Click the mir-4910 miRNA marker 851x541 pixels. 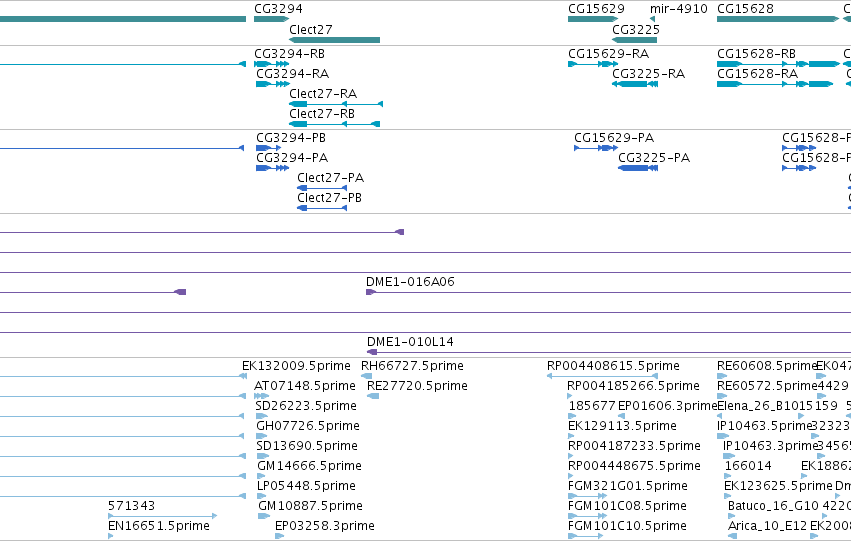coord(652,19)
